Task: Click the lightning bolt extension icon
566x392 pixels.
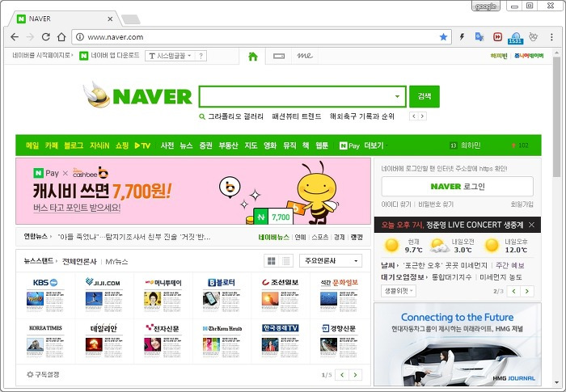Action: tap(462, 37)
